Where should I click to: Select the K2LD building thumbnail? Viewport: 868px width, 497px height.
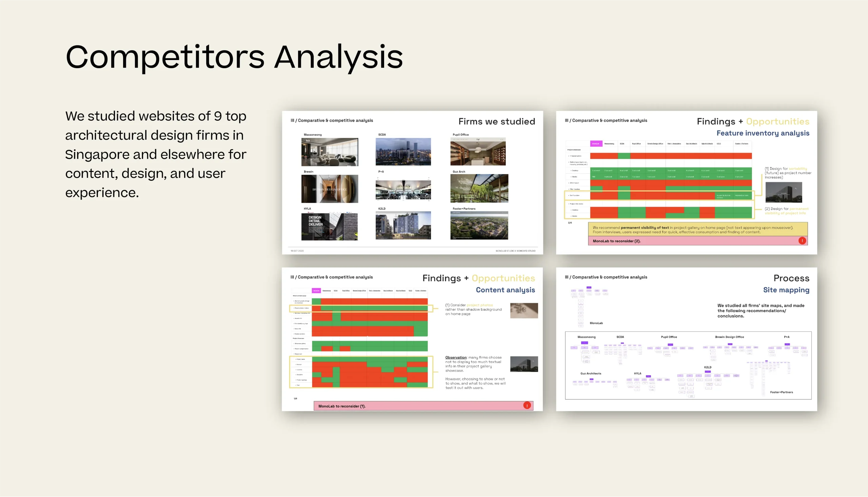coord(403,225)
